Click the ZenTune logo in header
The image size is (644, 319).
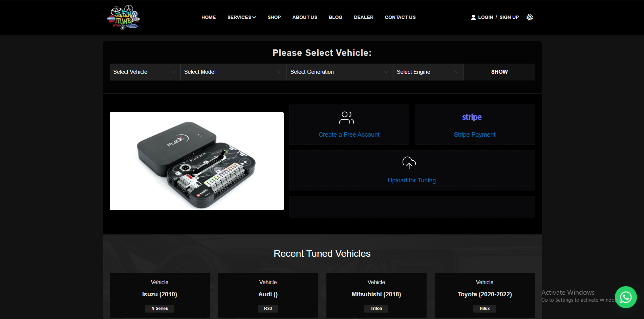[x=123, y=18]
